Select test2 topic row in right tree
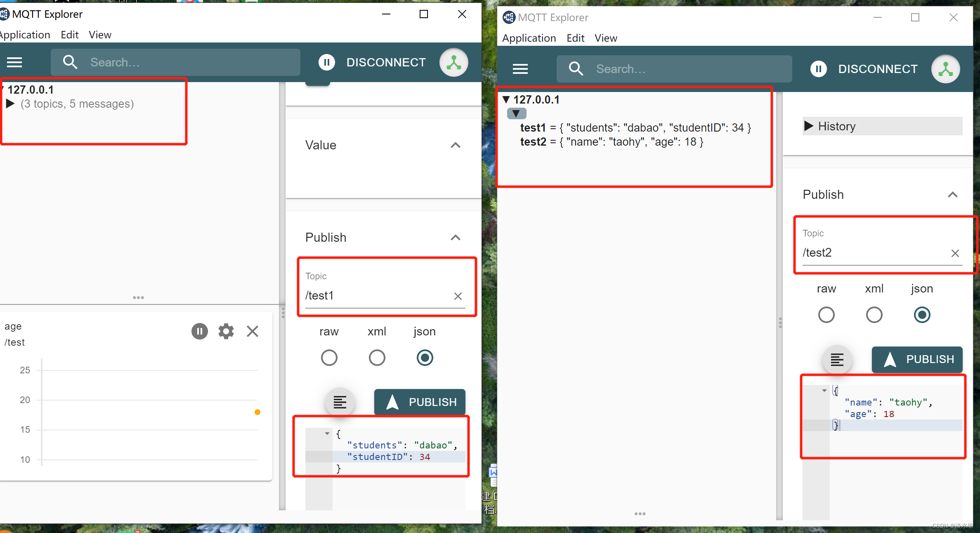Viewport: 980px width, 533px height. (x=612, y=142)
